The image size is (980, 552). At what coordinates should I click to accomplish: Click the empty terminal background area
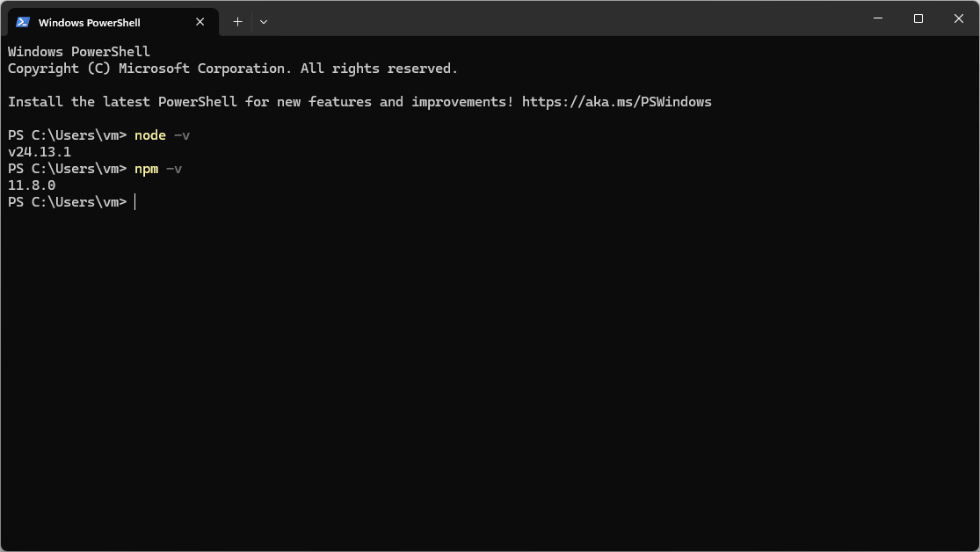pos(483,369)
